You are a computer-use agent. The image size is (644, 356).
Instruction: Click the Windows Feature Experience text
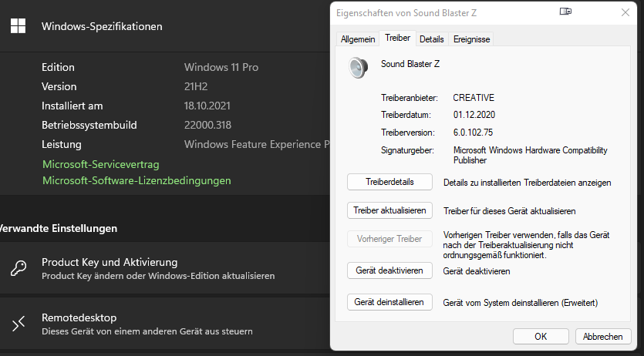click(257, 144)
